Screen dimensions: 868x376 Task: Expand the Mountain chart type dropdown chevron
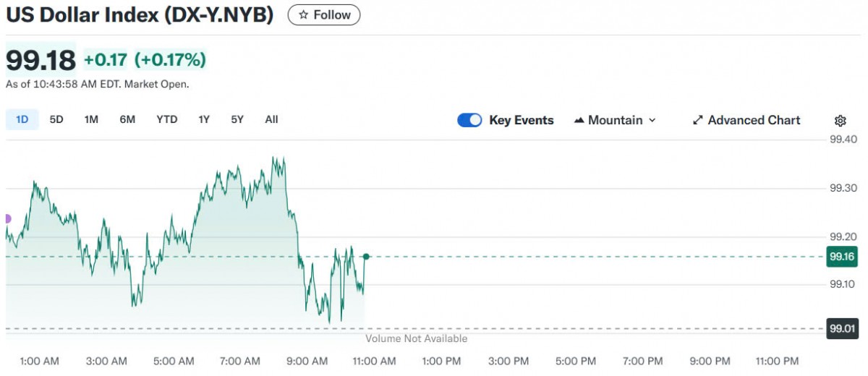(x=652, y=121)
